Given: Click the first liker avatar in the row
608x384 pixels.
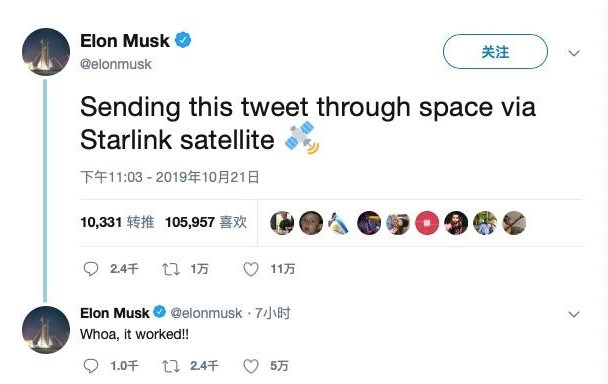Looking at the screenshot, I should coord(282,223).
